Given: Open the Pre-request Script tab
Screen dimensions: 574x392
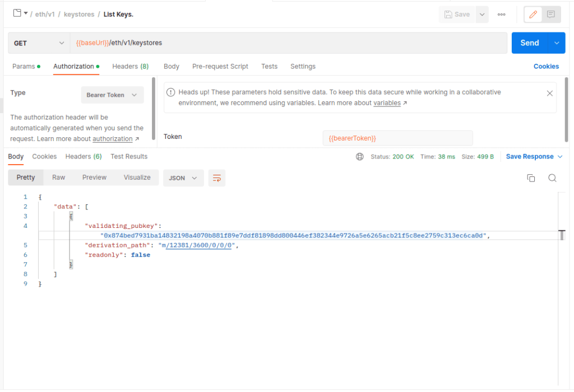Looking at the screenshot, I should [220, 66].
